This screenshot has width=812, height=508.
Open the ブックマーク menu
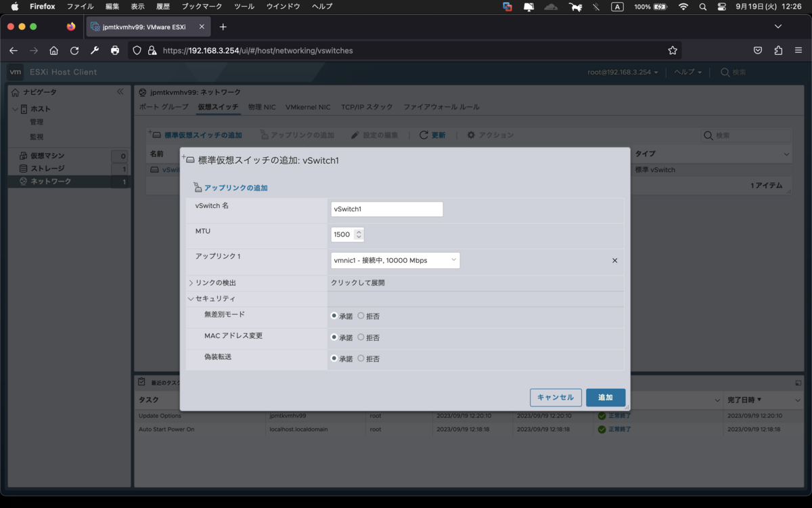click(201, 7)
